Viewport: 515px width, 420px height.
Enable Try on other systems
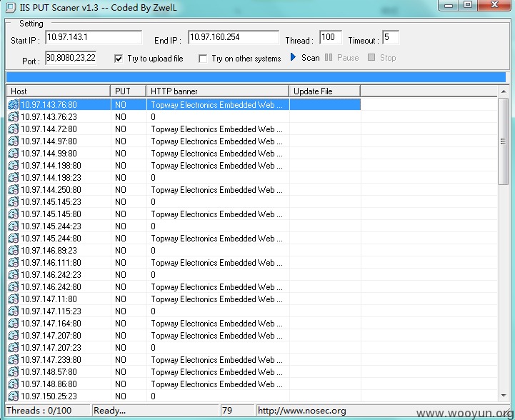(203, 59)
